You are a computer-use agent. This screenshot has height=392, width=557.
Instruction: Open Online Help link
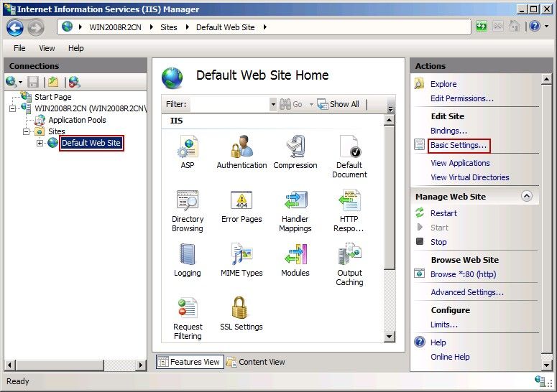(450, 357)
